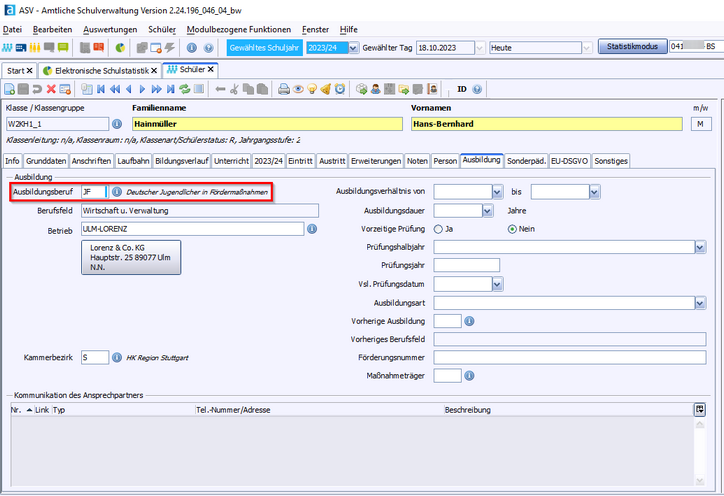
Task: Click the folder with green arrow icon
Action: point(404,89)
